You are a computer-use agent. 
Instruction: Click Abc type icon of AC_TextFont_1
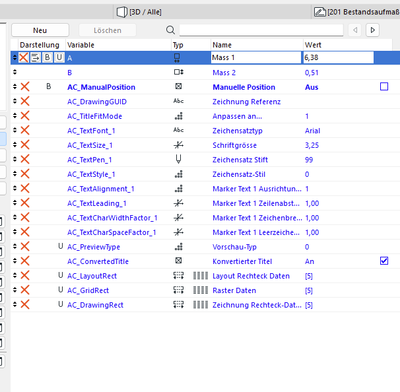178,130
